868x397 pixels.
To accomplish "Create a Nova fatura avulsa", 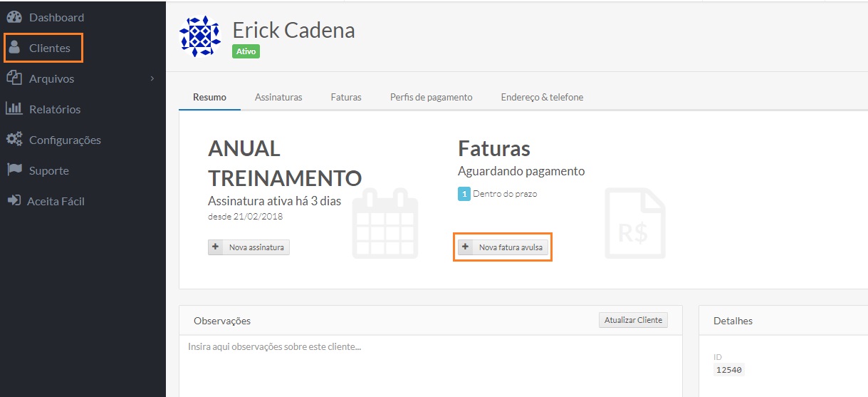I will tap(503, 247).
